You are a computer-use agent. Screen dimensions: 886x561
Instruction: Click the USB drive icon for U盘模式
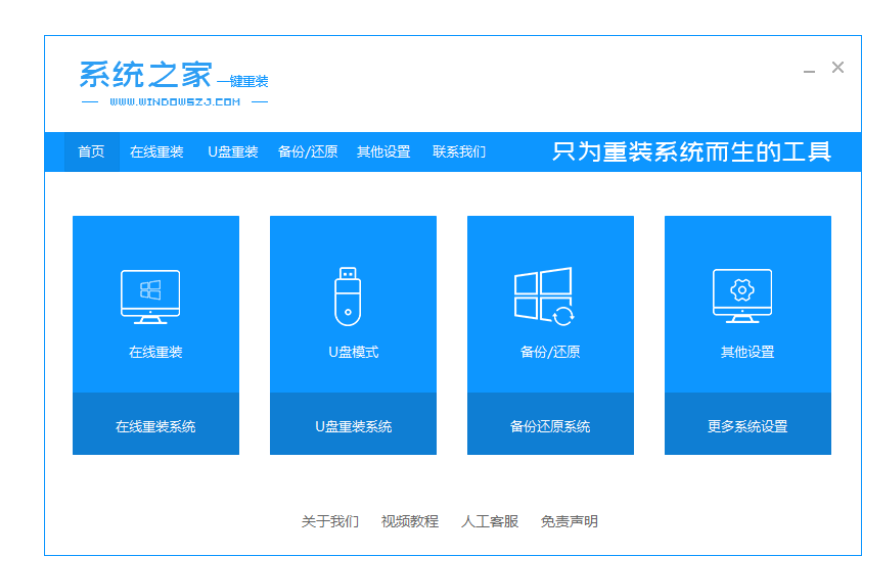[347, 296]
